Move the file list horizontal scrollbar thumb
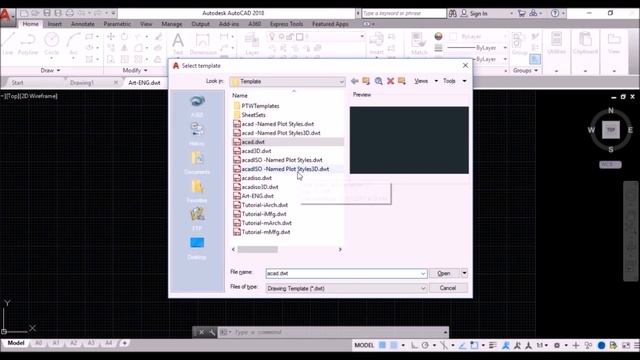The width and height of the screenshot is (640, 360). [x=258, y=249]
